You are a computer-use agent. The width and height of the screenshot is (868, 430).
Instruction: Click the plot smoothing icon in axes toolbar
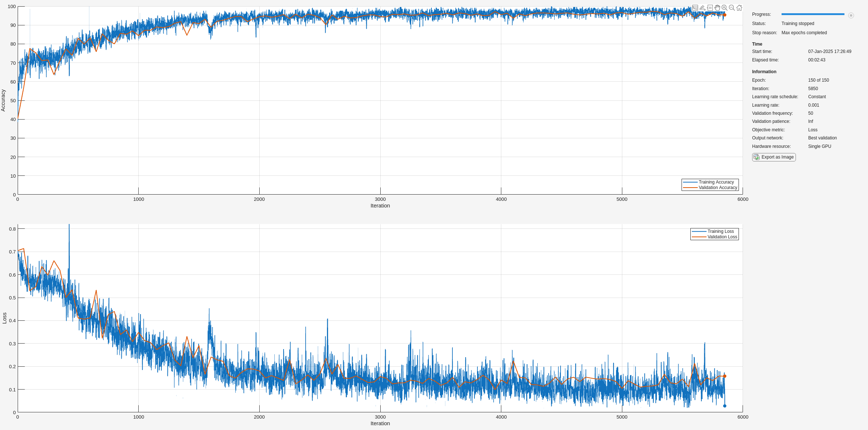(695, 8)
